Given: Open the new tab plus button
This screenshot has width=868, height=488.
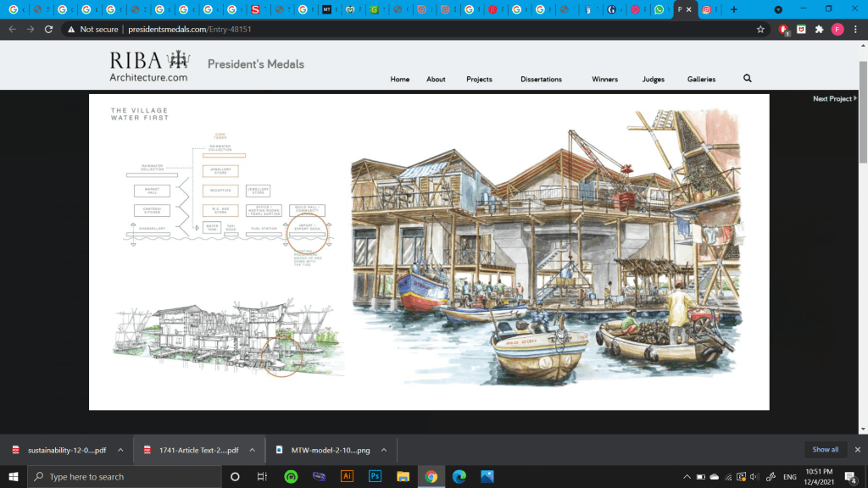Looking at the screenshot, I should click(x=734, y=9).
